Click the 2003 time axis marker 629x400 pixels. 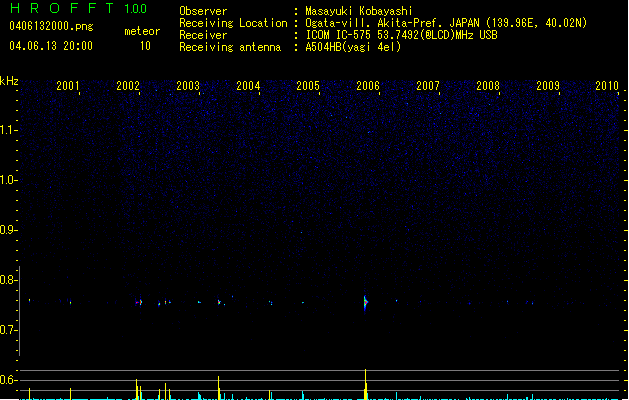[188, 85]
